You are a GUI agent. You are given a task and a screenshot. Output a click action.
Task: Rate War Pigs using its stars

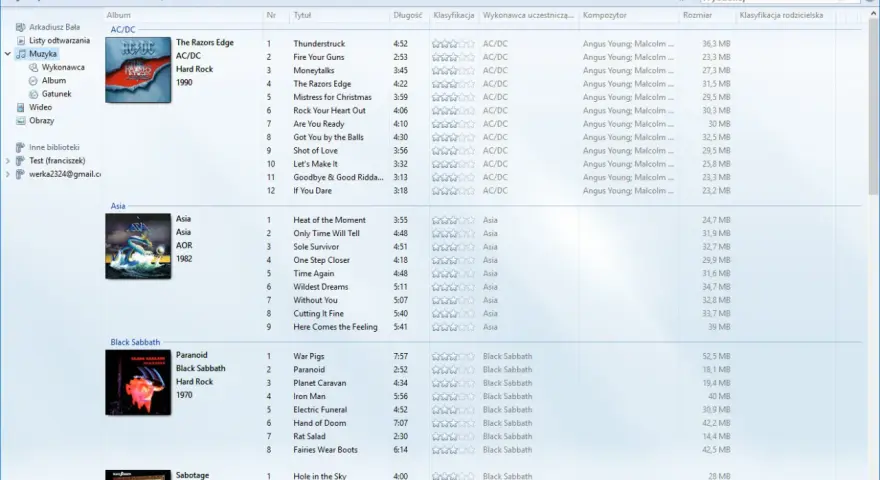tap(453, 356)
